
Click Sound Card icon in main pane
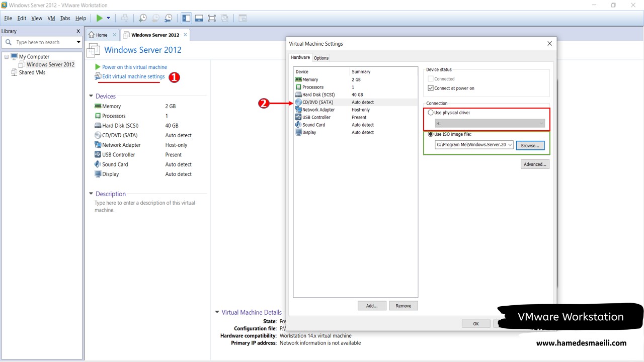tap(98, 164)
